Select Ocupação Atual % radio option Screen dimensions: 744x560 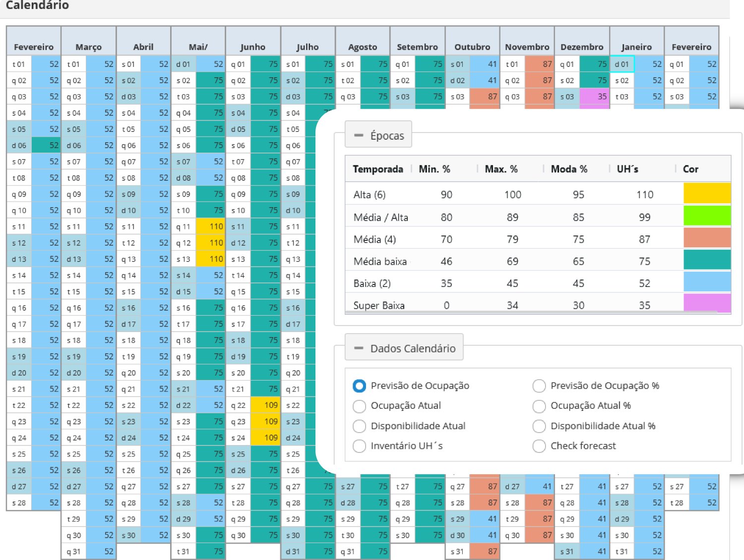(539, 406)
